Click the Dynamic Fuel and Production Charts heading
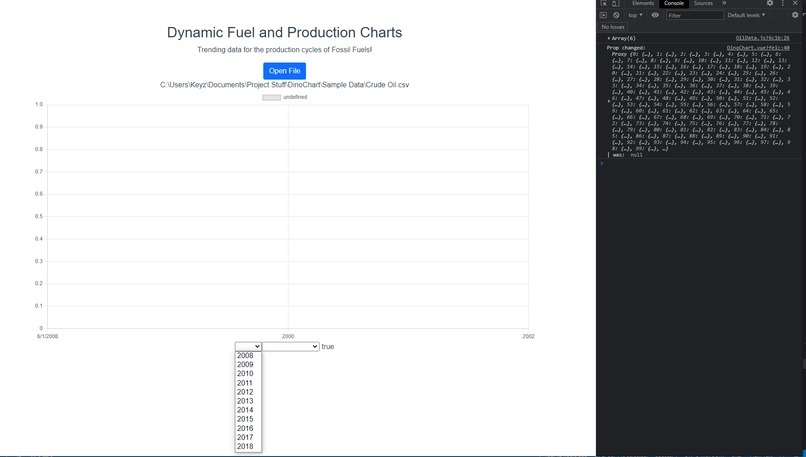This screenshot has height=457, width=806. click(284, 32)
